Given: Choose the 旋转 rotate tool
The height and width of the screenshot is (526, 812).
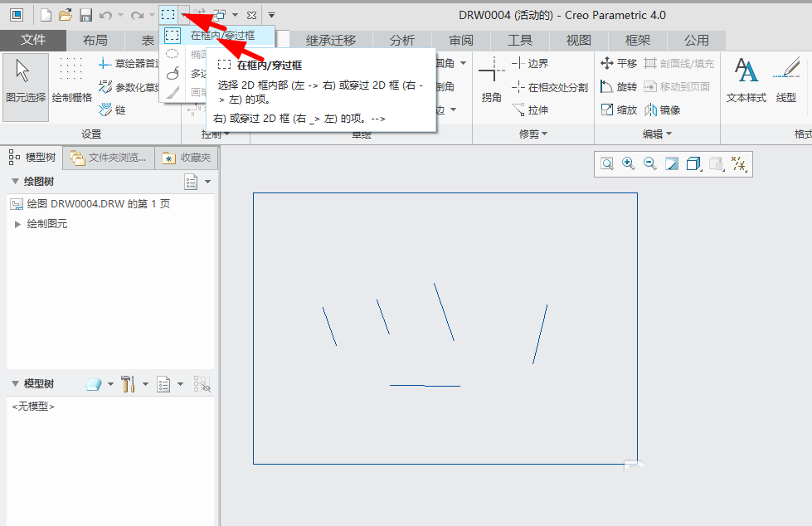Looking at the screenshot, I should point(618,86).
